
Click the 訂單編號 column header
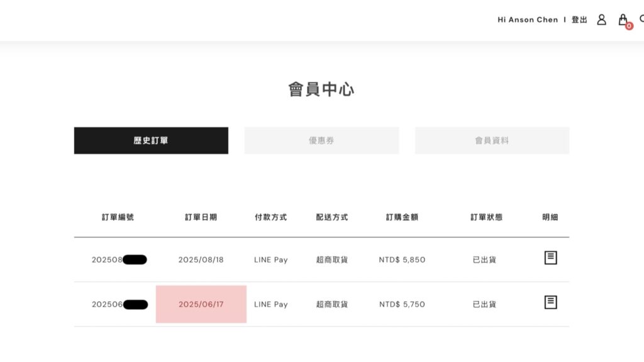[x=118, y=217]
